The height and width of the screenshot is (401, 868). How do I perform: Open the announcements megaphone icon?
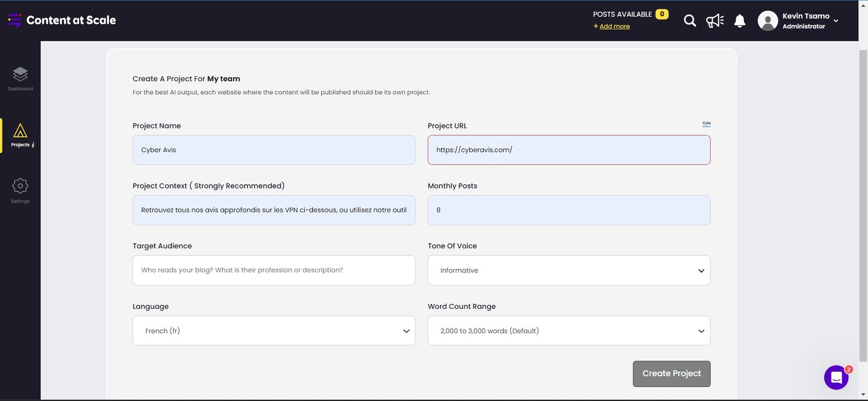(x=715, y=21)
